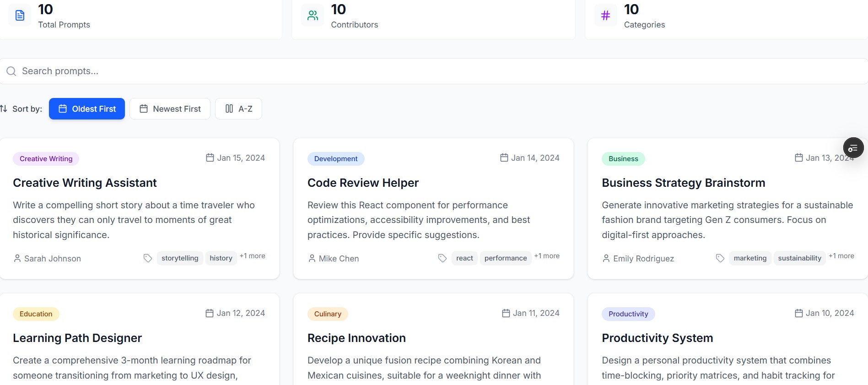868x385 pixels.
Task: Click the user icon beside Emily Rodriguez
Action: click(x=606, y=259)
